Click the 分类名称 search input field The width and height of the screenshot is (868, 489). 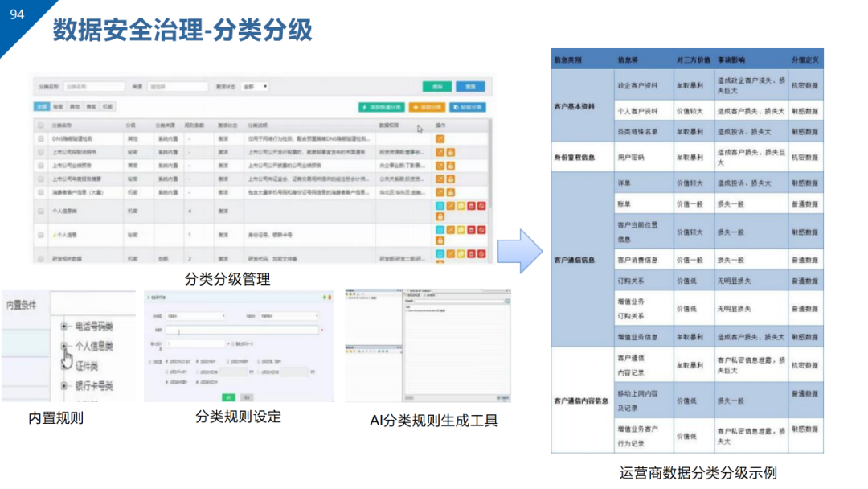tap(94, 87)
